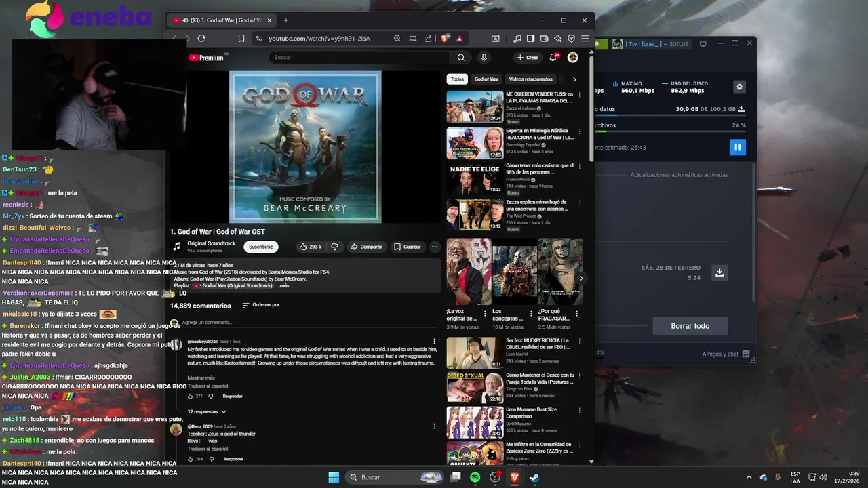Screen dimensions: 868x488
Task: Open the Brave Leo AI sparkle icon
Action: click(x=557, y=39)
